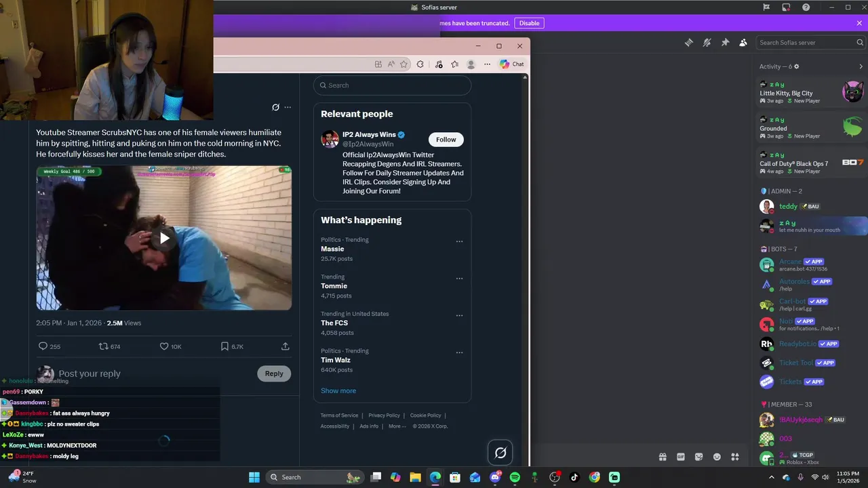
Task: Open Spotify from the taskbar
Action: (515, 477)
